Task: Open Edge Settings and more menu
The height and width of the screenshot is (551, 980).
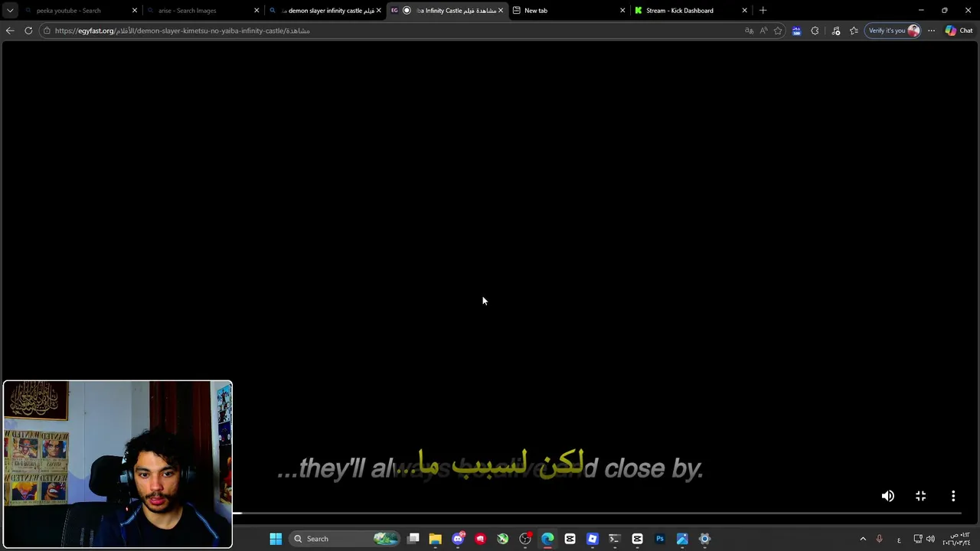Action: pos(931,31)
